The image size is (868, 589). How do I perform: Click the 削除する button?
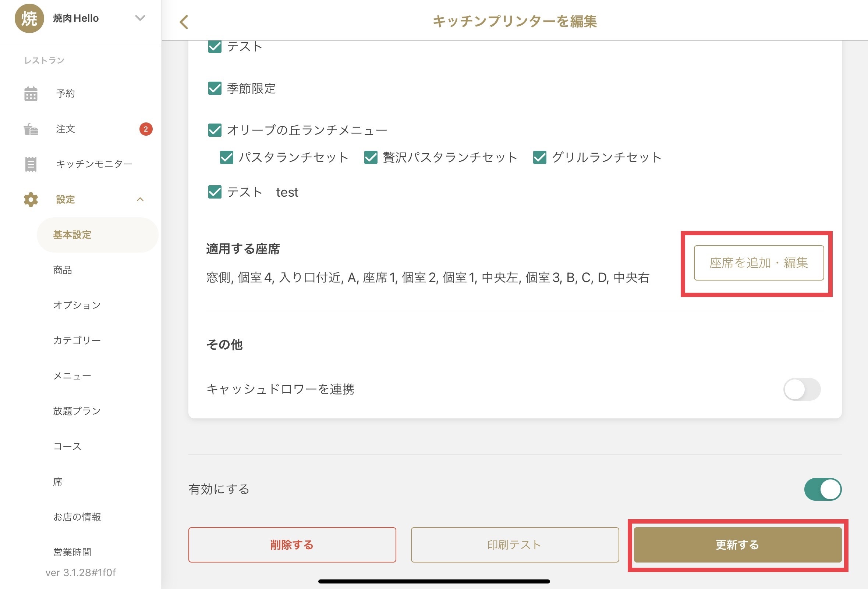point(292,545)
